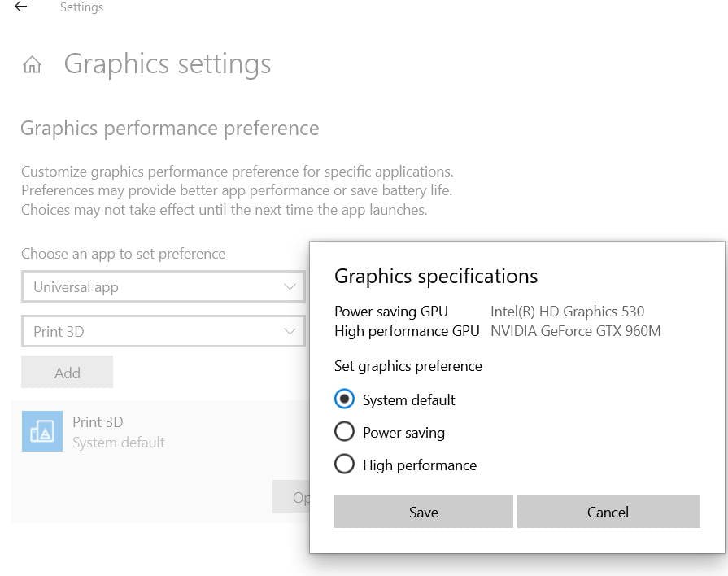This screenshot has width=728, height=576.
Task: Click the Graphics performance preference heading
Action: [170, 129]
